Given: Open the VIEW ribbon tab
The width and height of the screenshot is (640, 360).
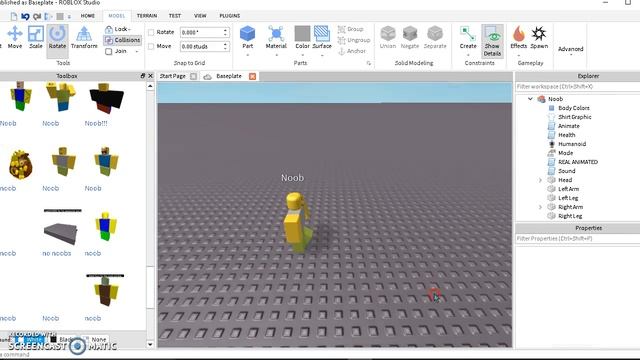Looking at the screenshot, I should [x=200, y=16].
